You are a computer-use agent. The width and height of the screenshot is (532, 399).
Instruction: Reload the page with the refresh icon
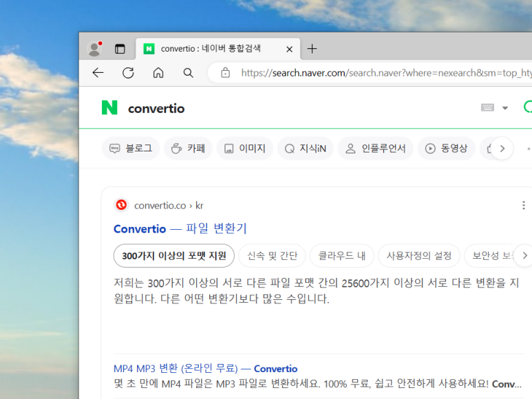tap(128, 73)
